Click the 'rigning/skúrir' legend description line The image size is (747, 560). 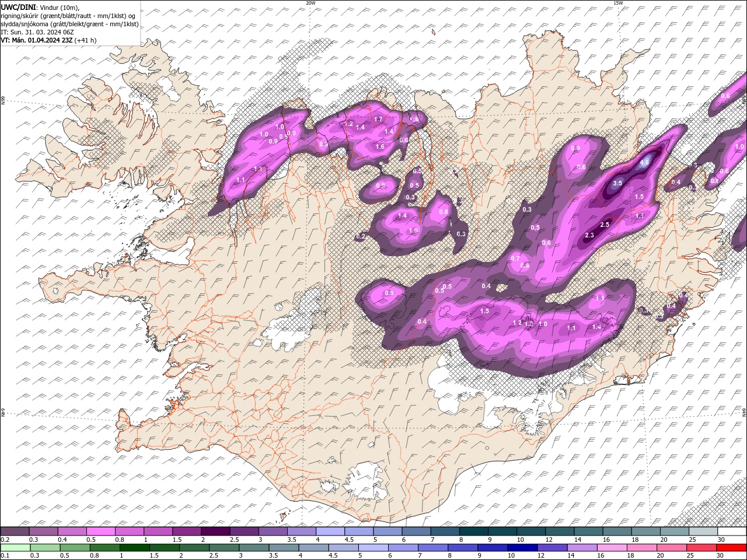coord(69,16)
